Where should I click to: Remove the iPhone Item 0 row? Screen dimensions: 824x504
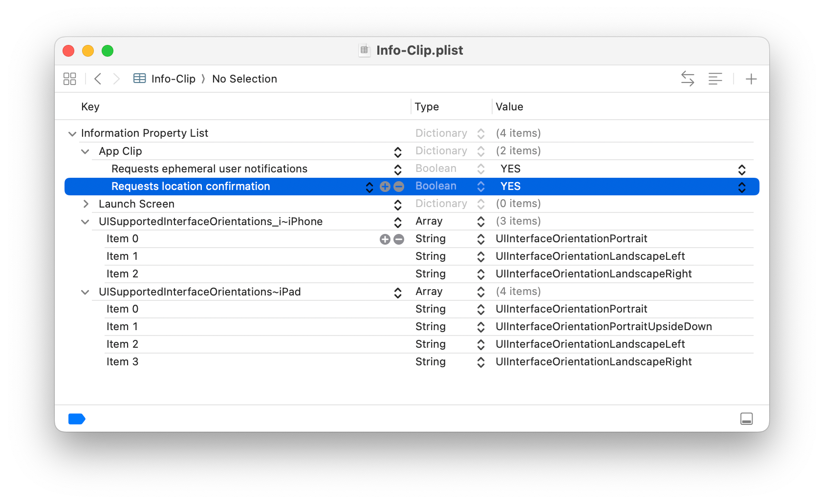click(x=399, y=239)
